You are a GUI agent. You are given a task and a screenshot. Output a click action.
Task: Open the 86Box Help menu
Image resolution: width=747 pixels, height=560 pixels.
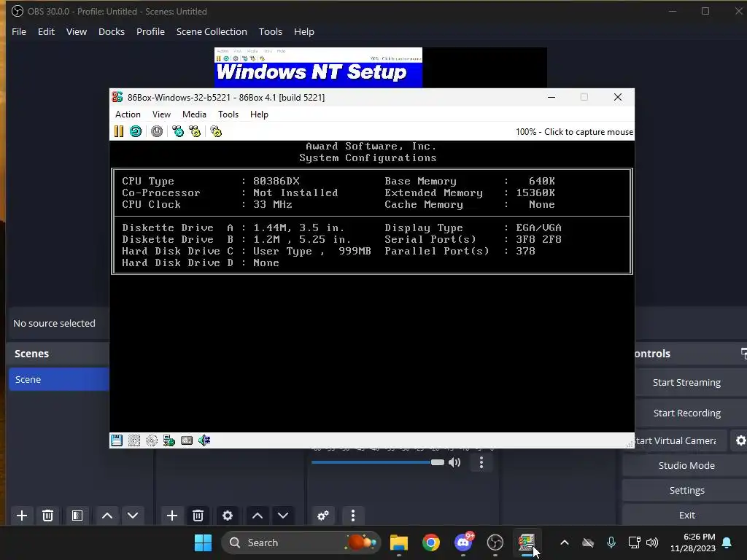click(259, 114)
